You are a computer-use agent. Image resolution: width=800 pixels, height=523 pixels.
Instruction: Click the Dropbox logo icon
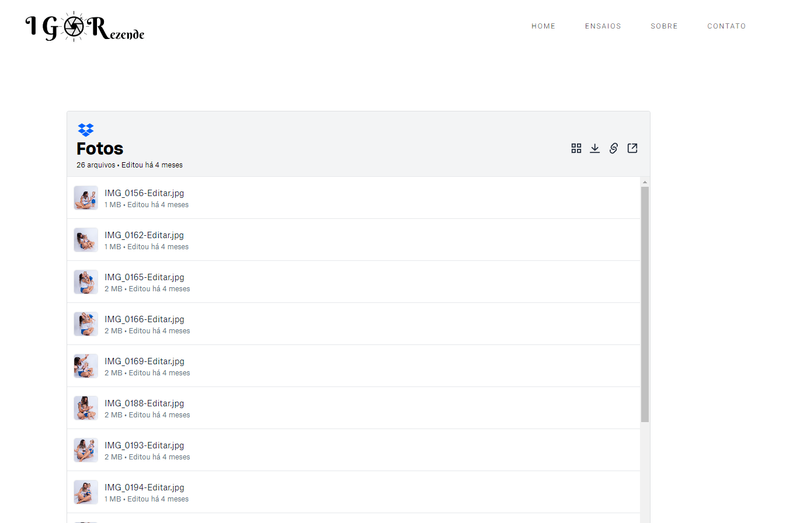(86, 130)
